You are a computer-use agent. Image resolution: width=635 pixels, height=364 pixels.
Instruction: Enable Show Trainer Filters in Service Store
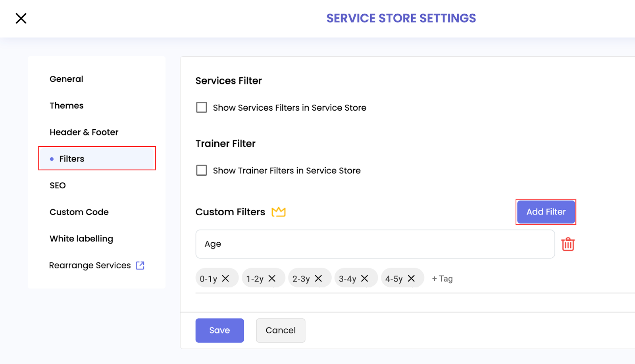tap(202, 171)
